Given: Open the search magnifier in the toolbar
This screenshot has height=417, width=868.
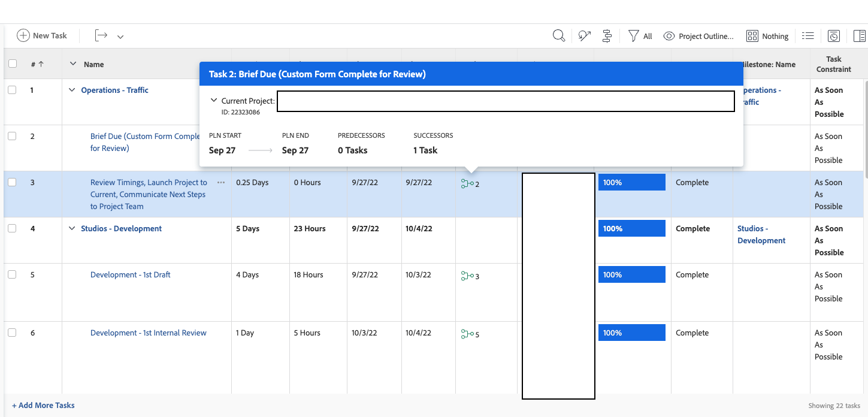Looking at the screenshot, I should point(558,36).
